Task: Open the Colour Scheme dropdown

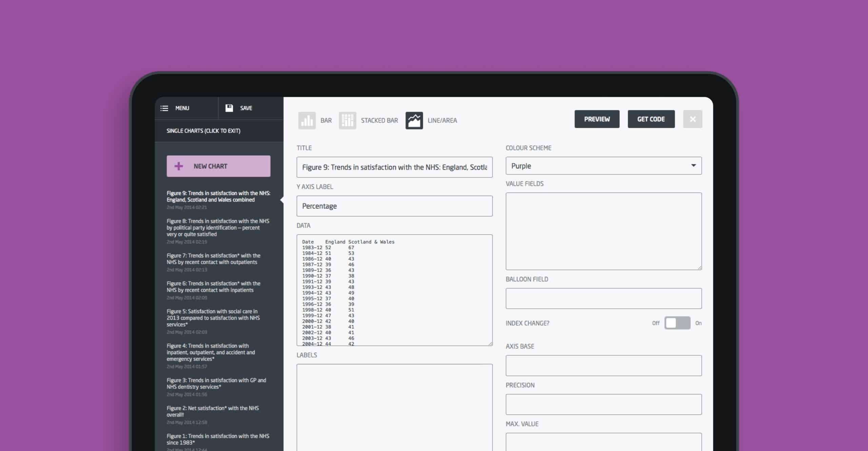Action: [x=603, y=166]
